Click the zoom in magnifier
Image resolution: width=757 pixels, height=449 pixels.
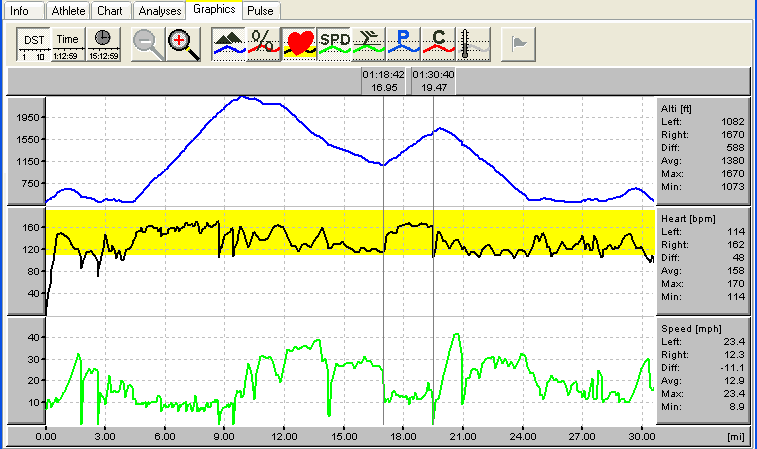pyautogui.click(x=183, y=44)
